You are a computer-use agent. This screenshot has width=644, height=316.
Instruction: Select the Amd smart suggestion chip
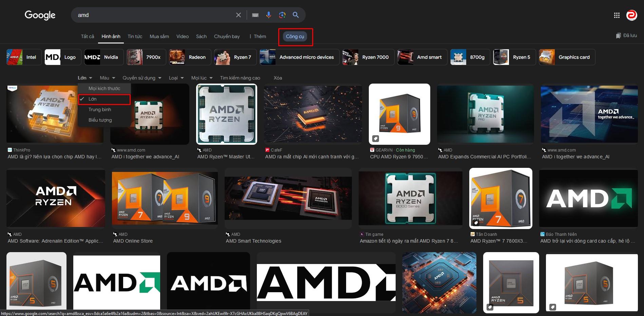coord(422,57)
